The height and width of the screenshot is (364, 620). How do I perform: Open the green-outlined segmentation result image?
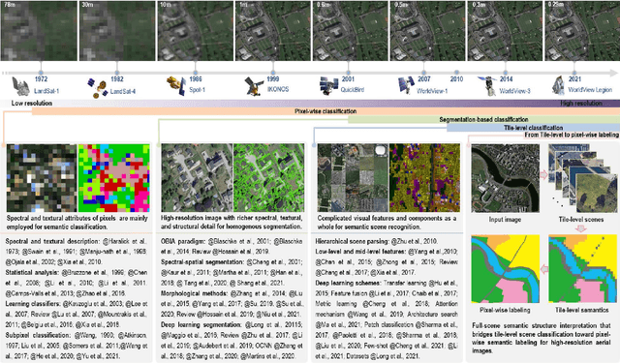point(269,177)
